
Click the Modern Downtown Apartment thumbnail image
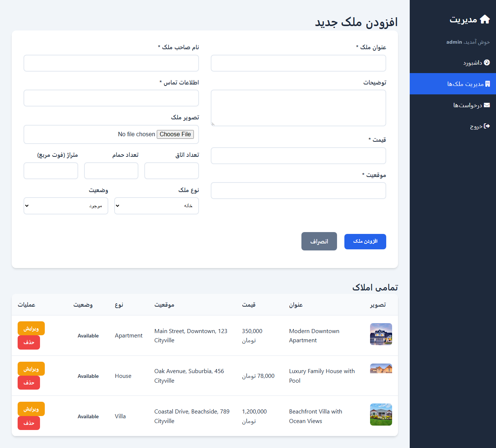pyautogui.click(x=381, y=334)
